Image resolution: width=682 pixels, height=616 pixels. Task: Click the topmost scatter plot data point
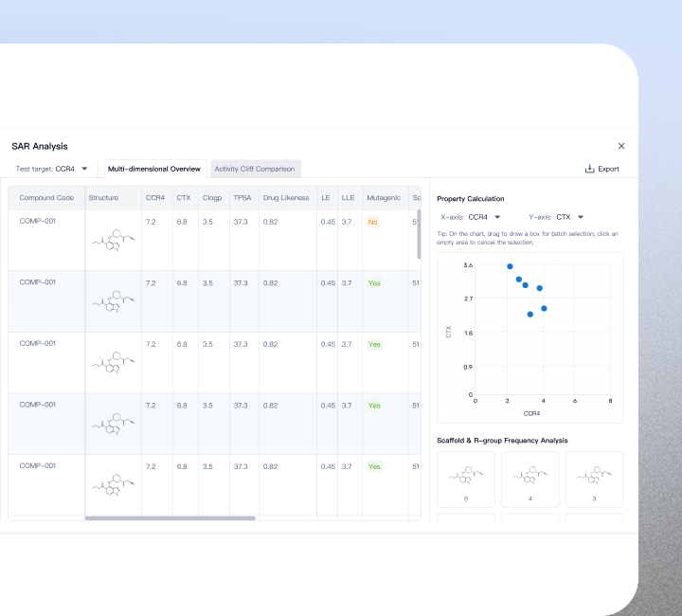[510, 266]
